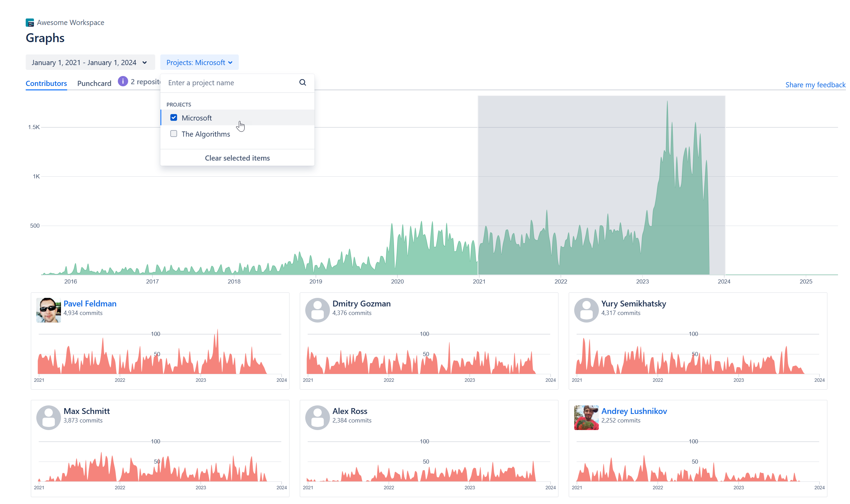Click Pavel Feldman's avatar photo

48,310
